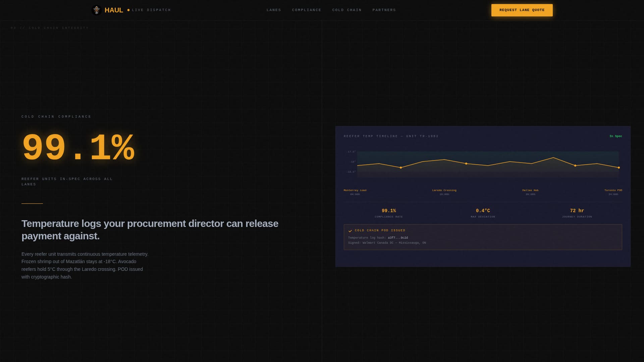Click paragraph about continuous temperature telemetry
Image resolution: width=644 pixels, height=362 pixels.
[85, 265]
